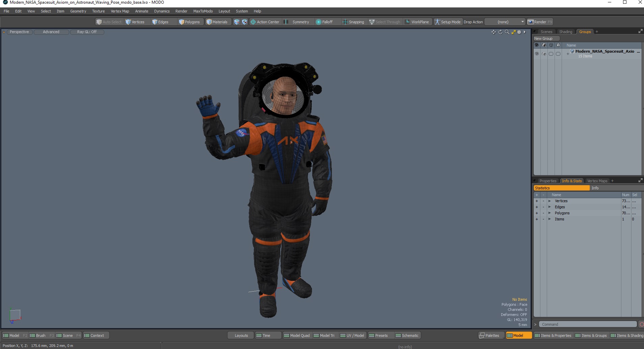644x349 pixels.
Task: Open the Vertex Map menu
Action: pyautogui.click(x=120, y=11)
